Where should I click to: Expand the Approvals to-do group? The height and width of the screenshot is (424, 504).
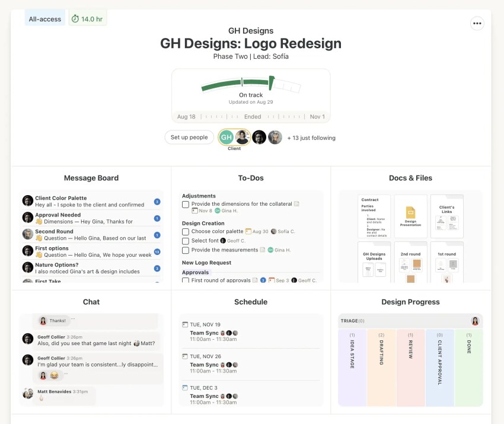click(195, 272)
